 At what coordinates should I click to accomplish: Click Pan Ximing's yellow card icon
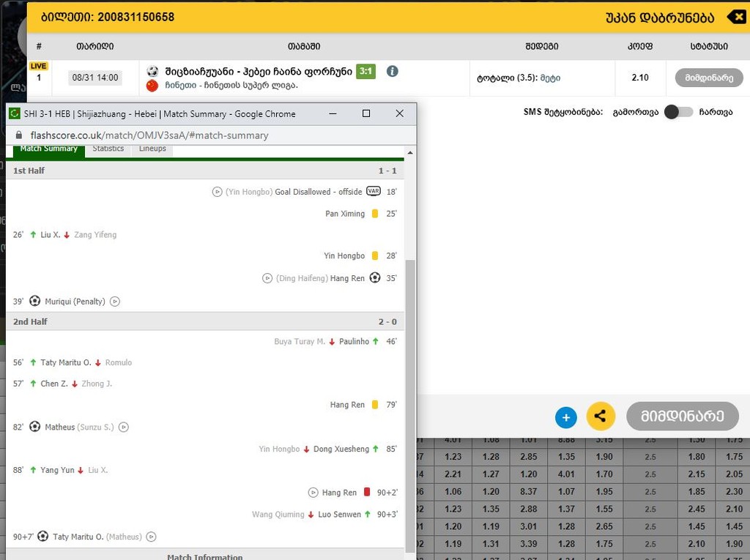[375, 214]
